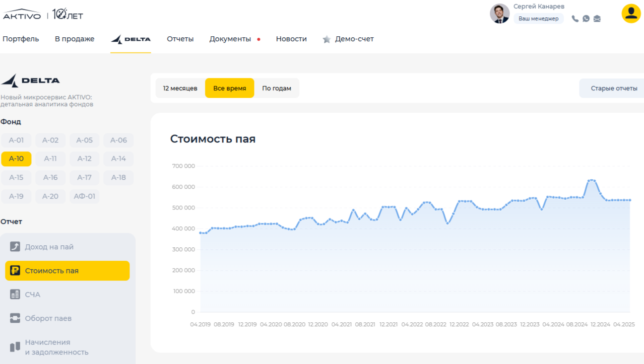Choose fund АФ-01
This screenshot has width=644, height=364.
point(84,196)
